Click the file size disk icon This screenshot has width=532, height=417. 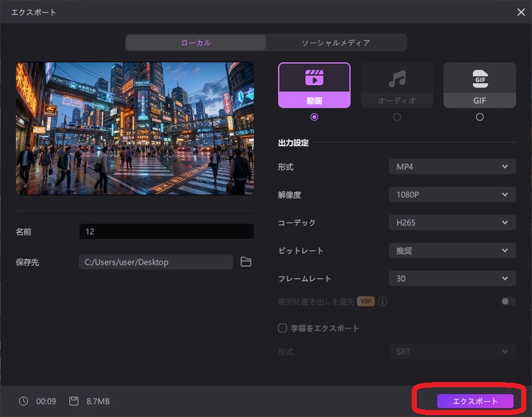click(x=74, y=401)
